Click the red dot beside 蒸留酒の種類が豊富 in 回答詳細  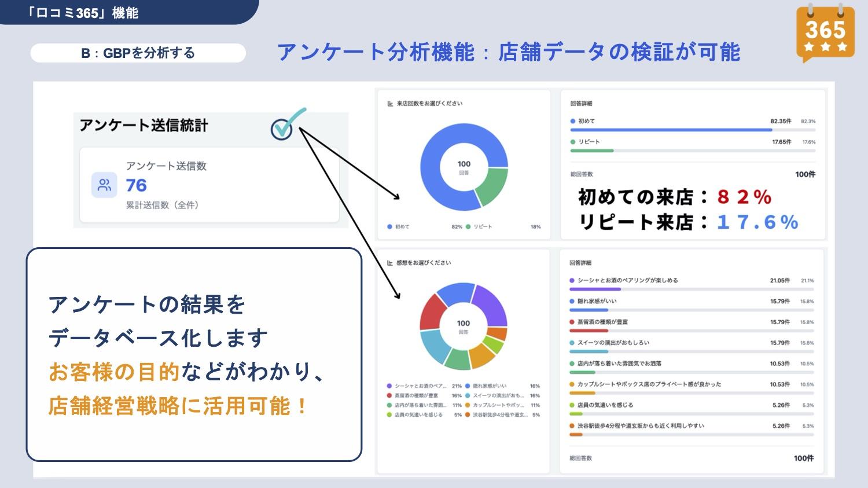pos(572,322)
